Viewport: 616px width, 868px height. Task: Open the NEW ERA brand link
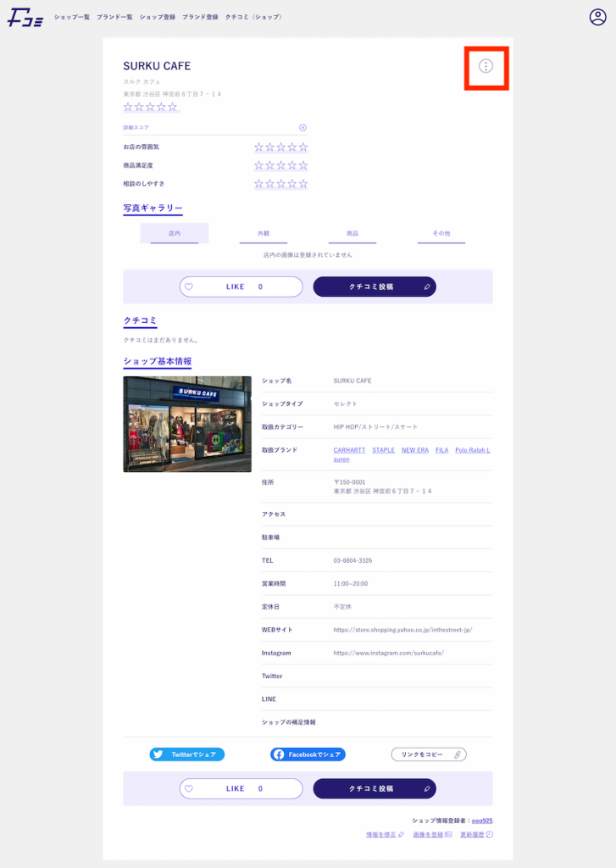point(415,450)
